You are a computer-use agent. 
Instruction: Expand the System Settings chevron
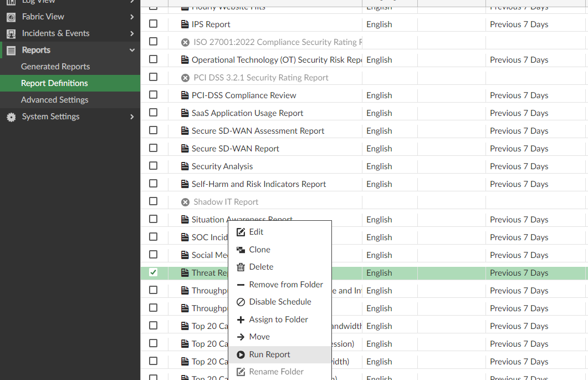click(132, 117)
